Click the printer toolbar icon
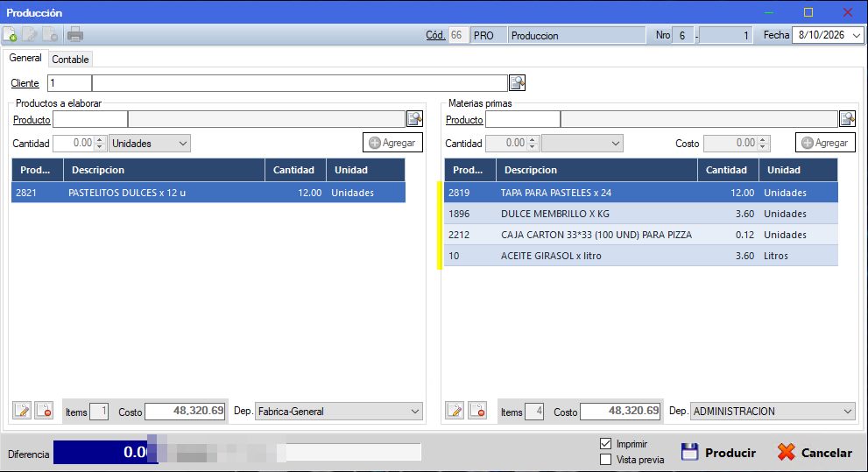 (x=74, y=35)
